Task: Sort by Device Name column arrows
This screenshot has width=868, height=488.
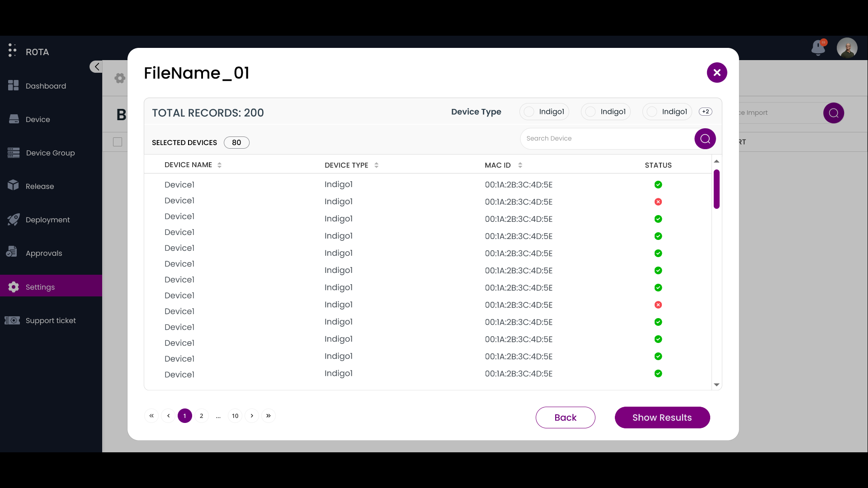Action: [x=219, y=165]
